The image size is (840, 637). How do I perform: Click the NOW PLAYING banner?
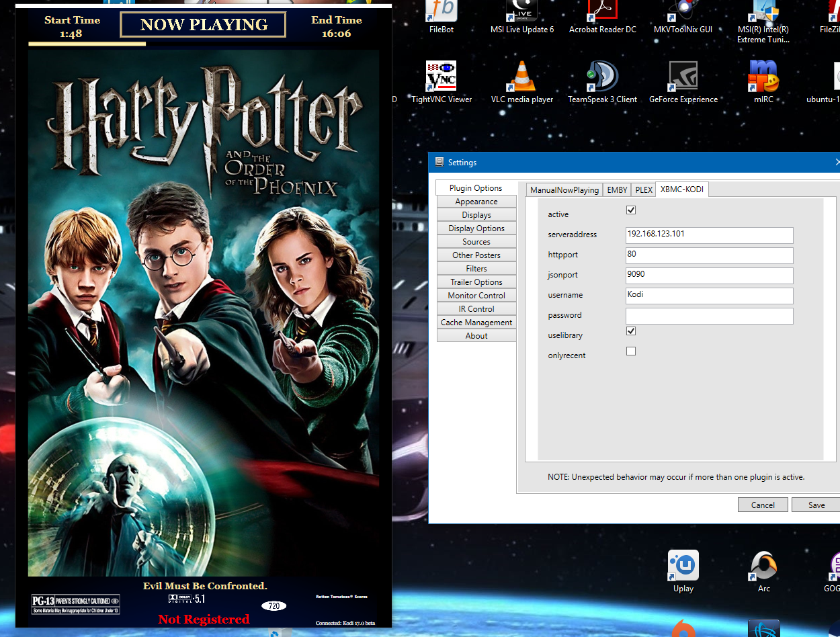click(x=204, y=25)
